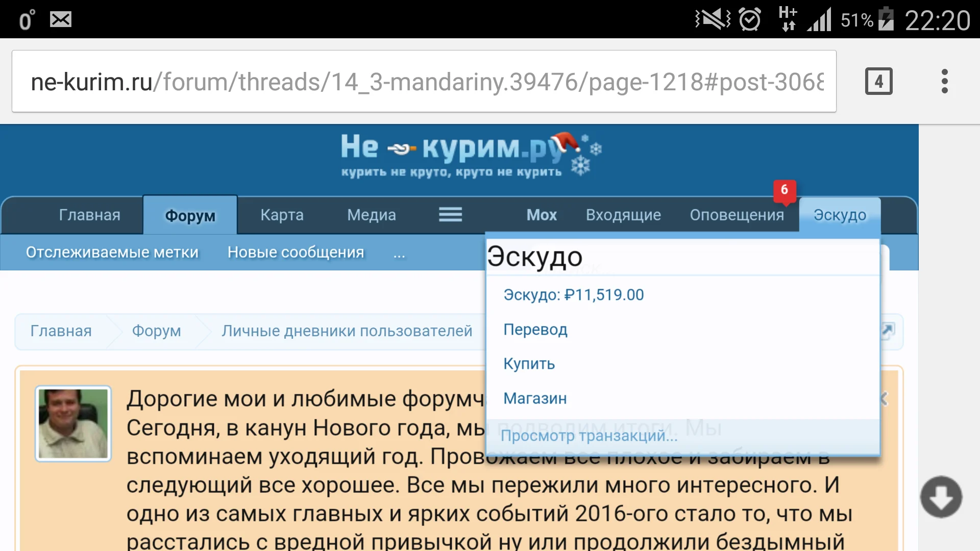Open the browser tab switcher showing 4

(x=878, y=82)
